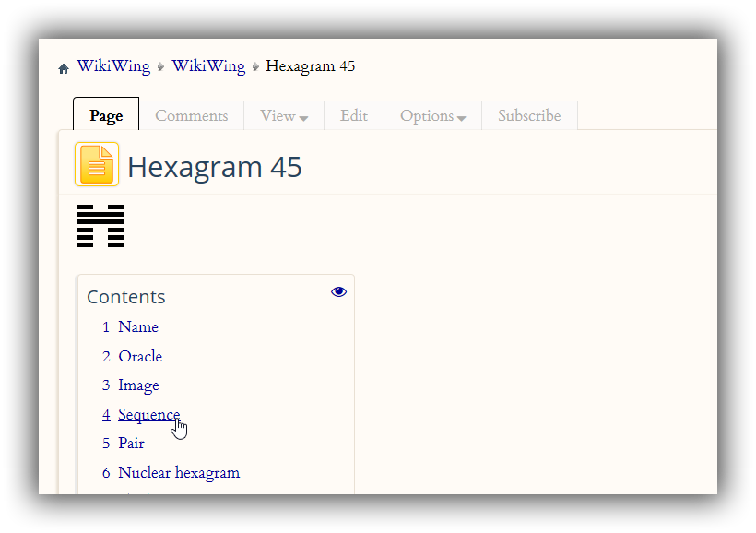This screenshot has height=533, width=756.
Task: Toggle contents visibility with eye icon
Action: pos(338,292)
